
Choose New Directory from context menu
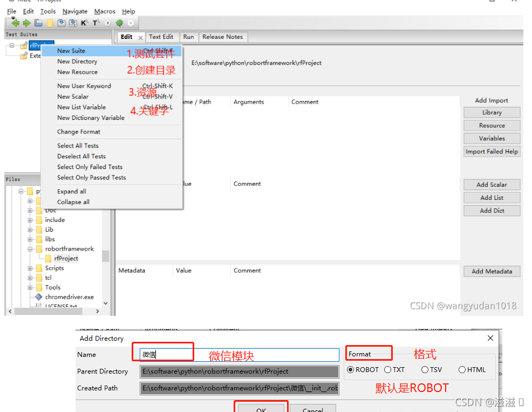coord(112,62)
